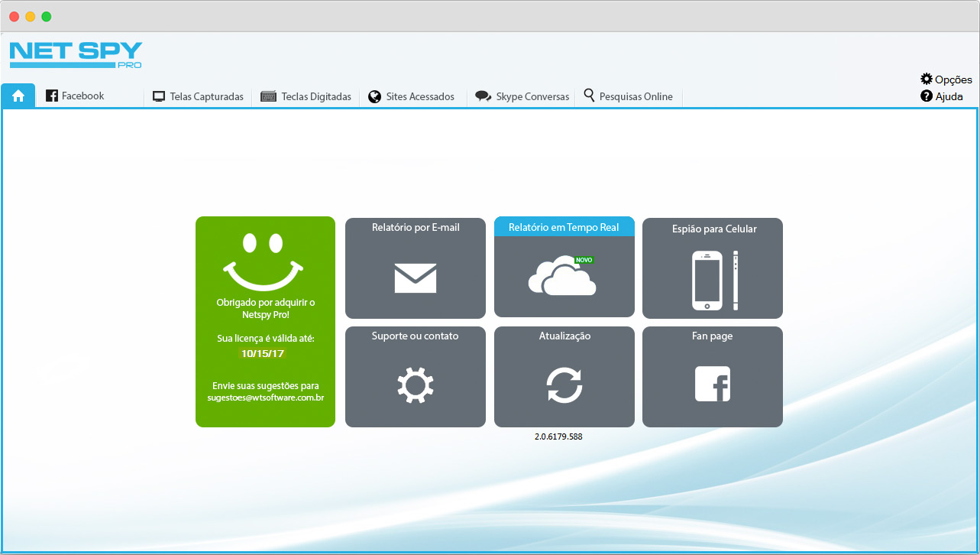Screen dimensions: 980x555
Task: Click the smartphone icon for mobile spy
Action: pos(707,281)
